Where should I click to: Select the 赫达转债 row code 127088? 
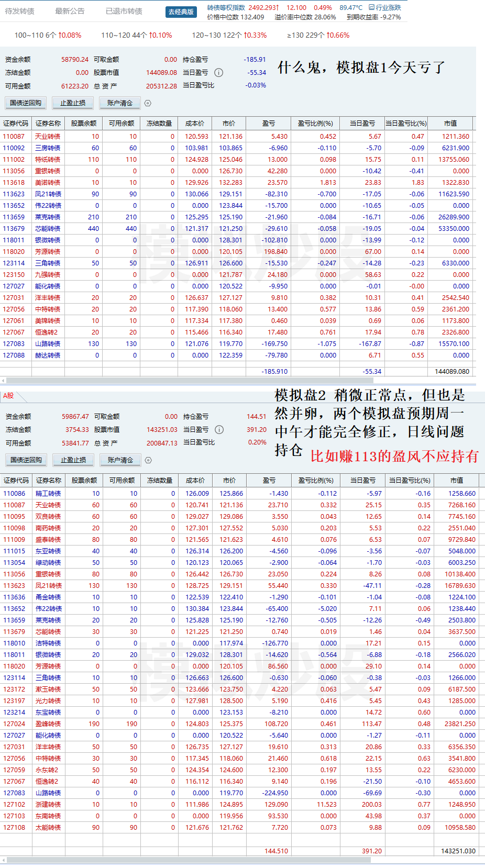pos(14,355)
